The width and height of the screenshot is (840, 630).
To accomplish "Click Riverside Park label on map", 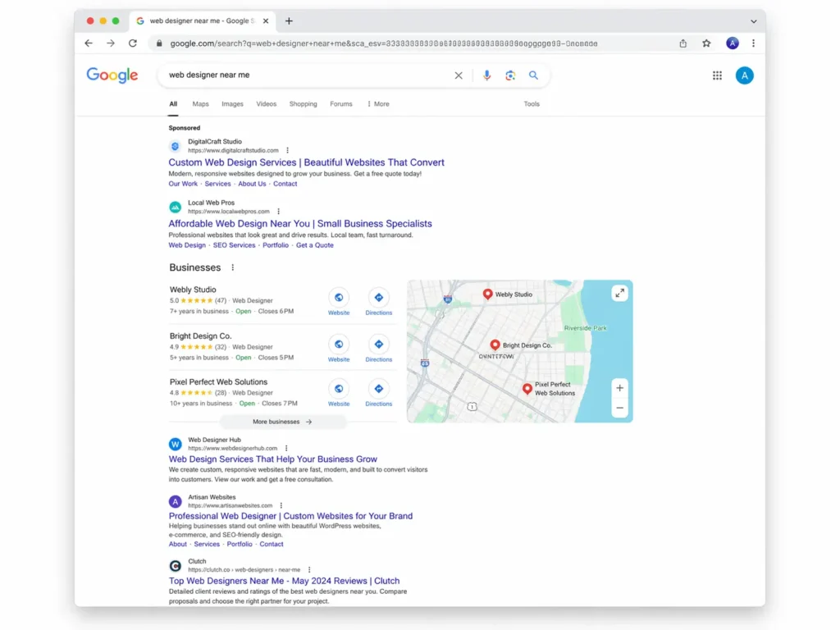I will 585,328.
